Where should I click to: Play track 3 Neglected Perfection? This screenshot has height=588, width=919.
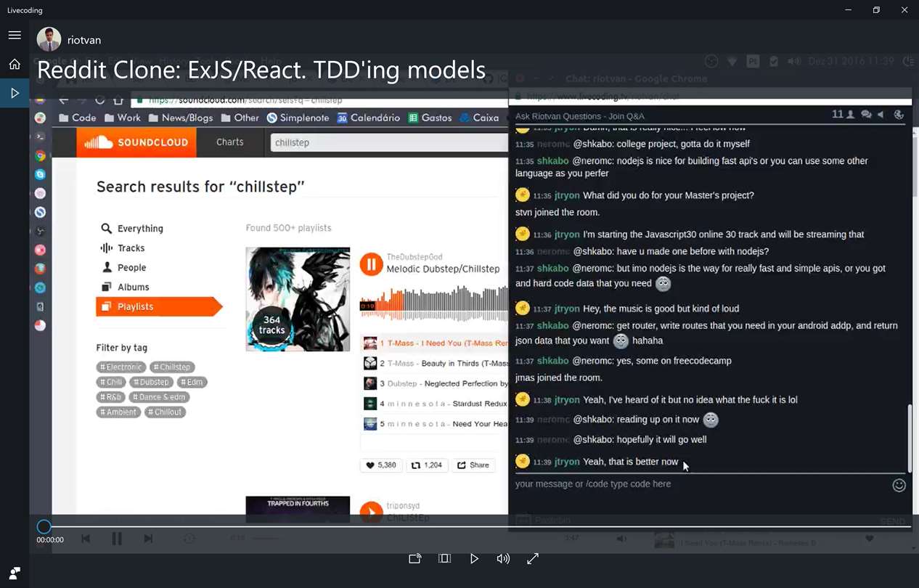(x=434, y=383)
